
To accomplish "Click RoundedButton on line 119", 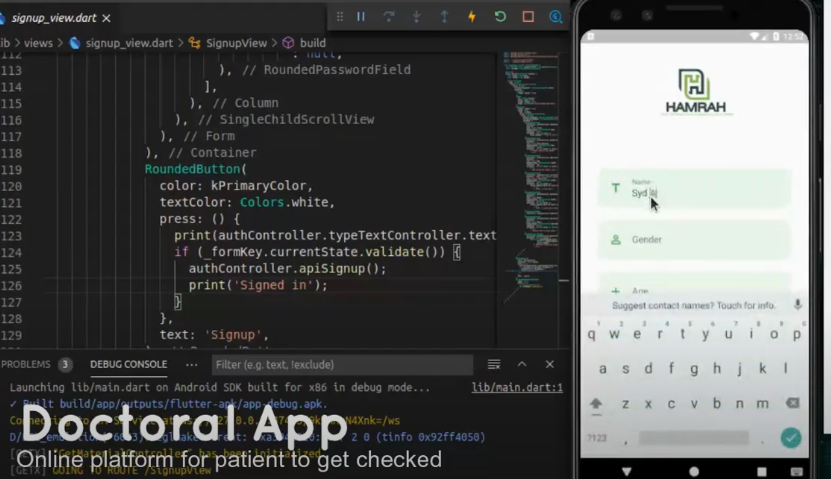I will click(192, 169).
